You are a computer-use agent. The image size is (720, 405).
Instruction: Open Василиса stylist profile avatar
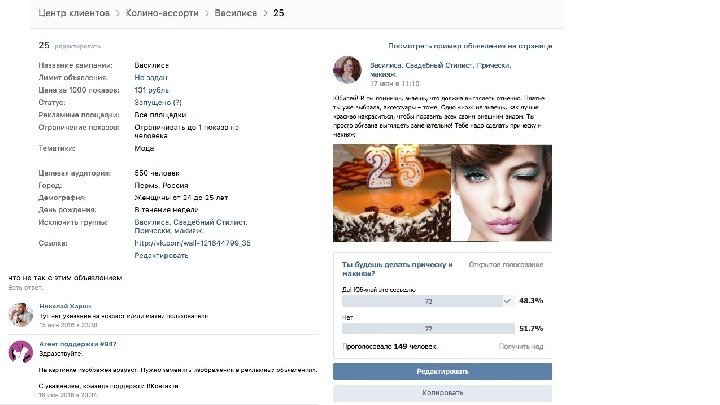(347, 70)
